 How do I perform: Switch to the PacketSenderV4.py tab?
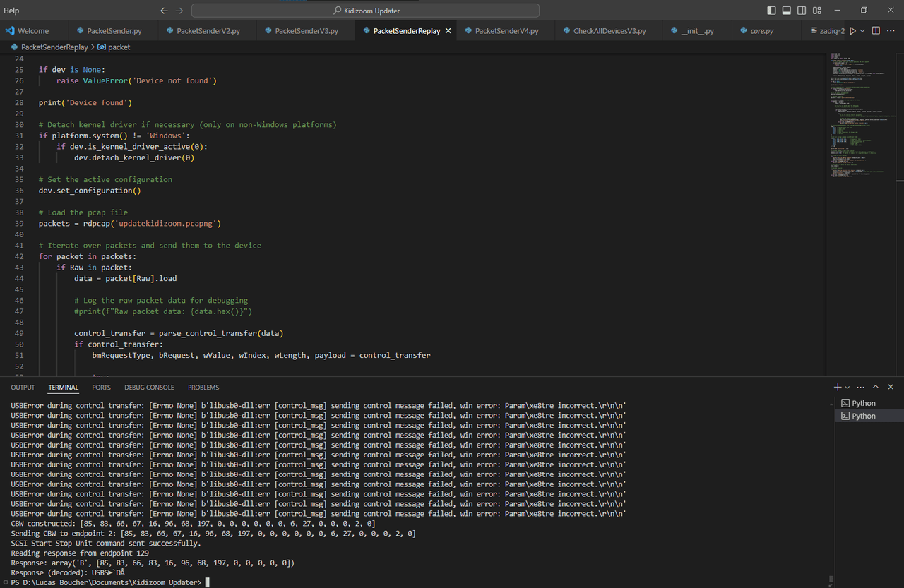click(506, 31)
